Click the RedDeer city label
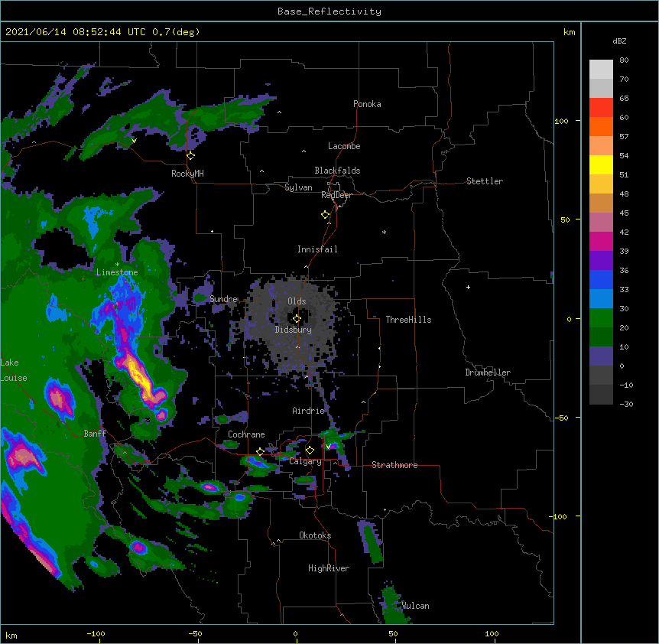 tap(336, 195)
